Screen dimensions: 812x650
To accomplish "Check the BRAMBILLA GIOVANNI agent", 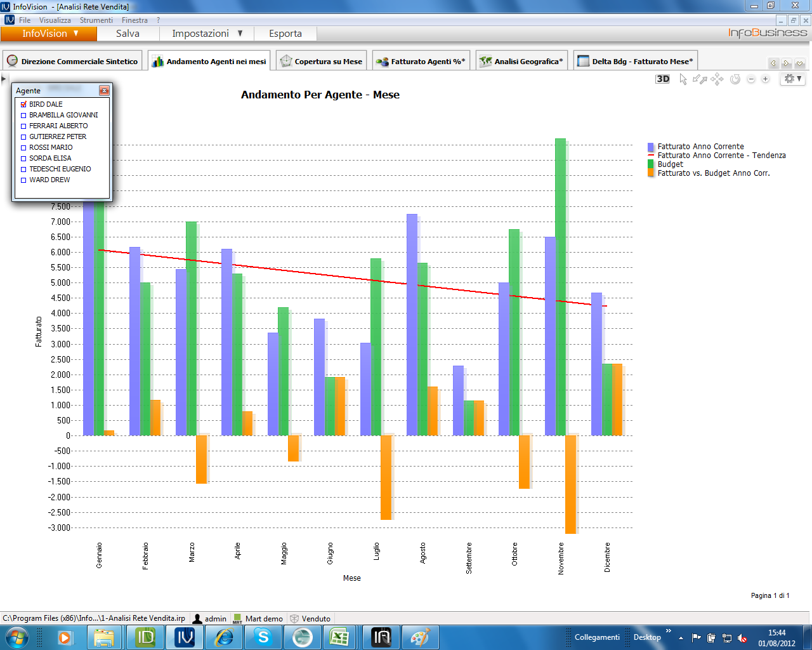I will pos(23,115).
